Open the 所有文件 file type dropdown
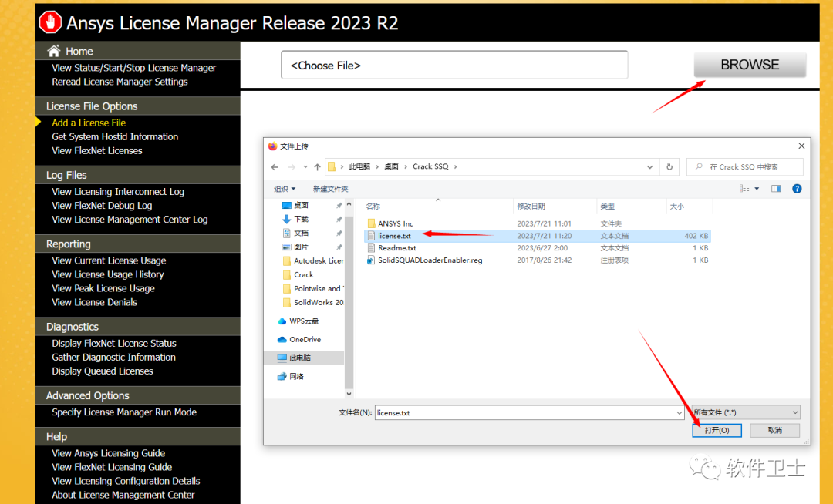The width and height of the screenshot is (833, 504). pyautogui.click(x=746, y=412)
